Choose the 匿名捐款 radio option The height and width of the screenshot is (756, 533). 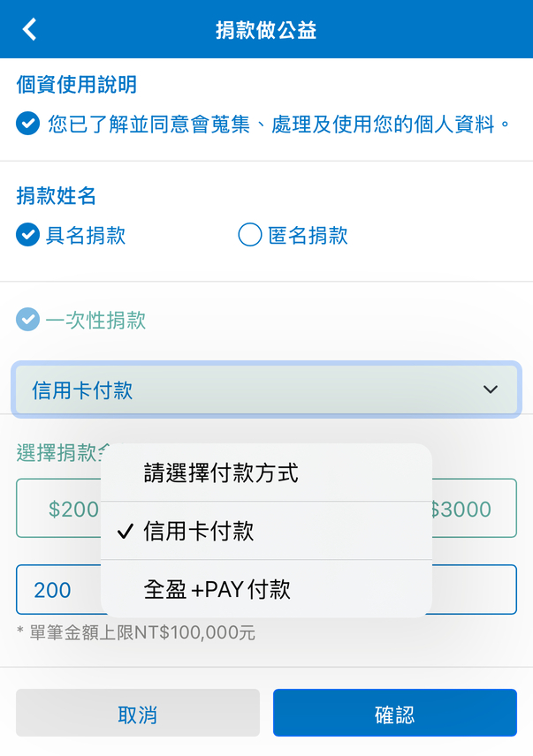click(x=250, y=235)
